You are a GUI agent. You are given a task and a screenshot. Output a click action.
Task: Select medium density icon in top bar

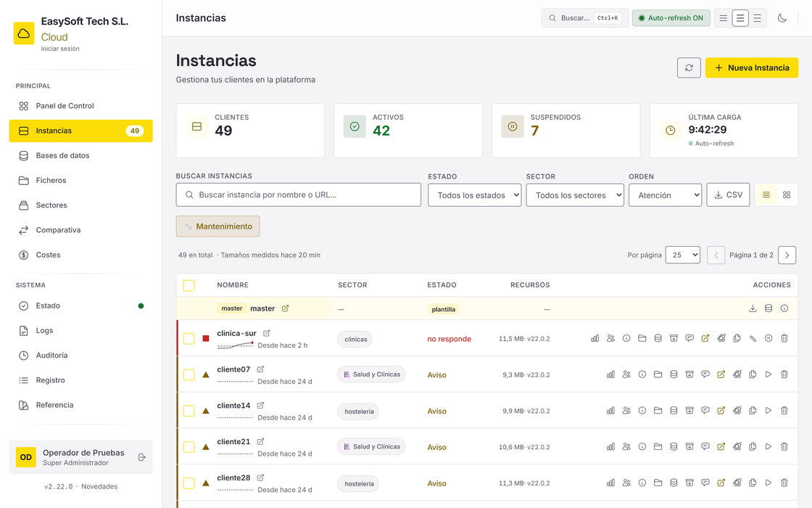[x=740, y=18]
